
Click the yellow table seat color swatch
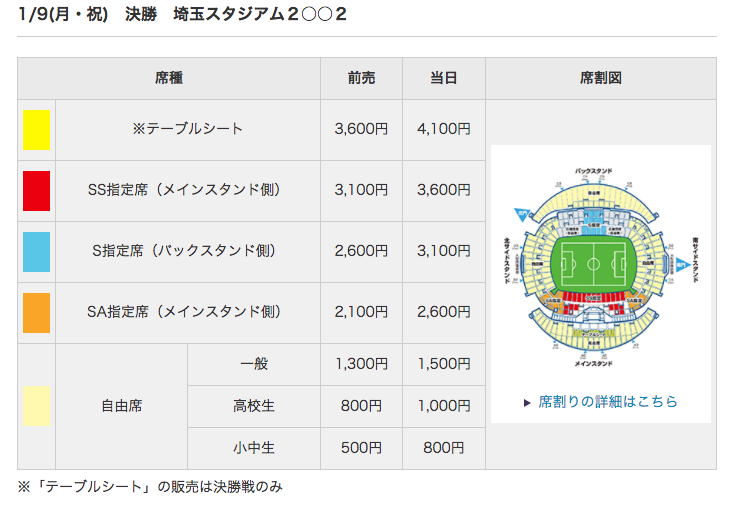click(37, 130)
